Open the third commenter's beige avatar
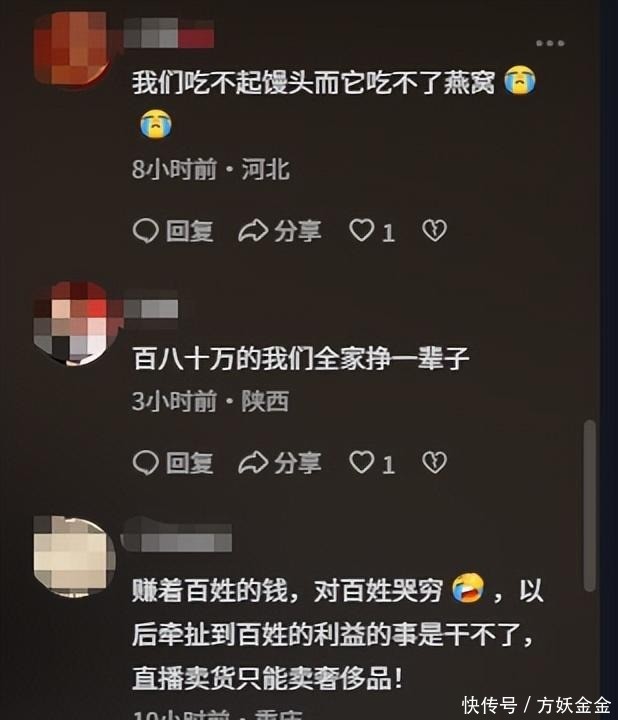The image size is (618, 720). [74, 557]
